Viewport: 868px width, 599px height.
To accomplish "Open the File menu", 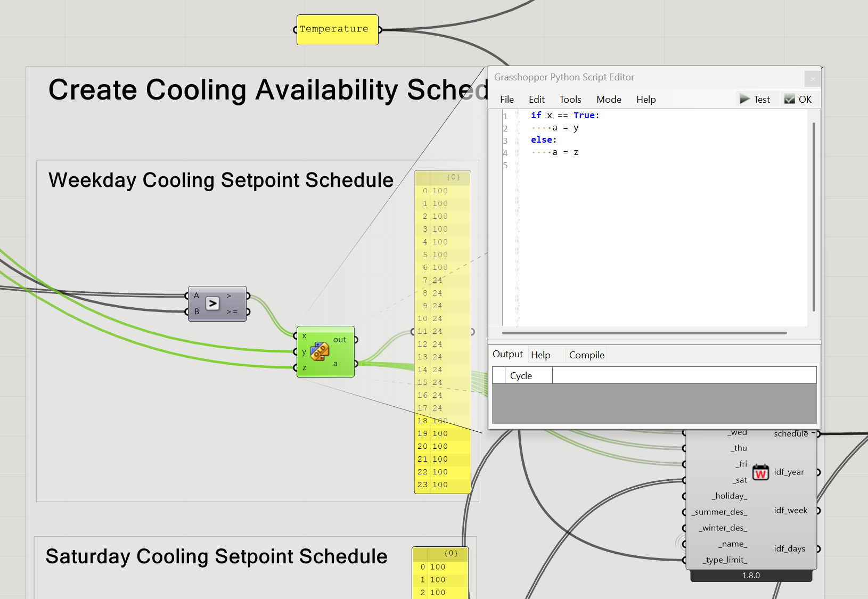I will pos(507,100).
